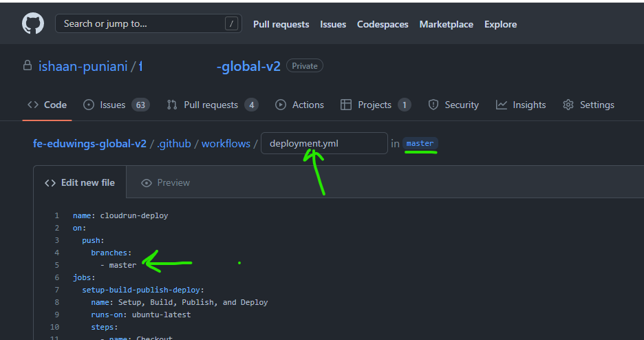
Task: Edit the deployment.yml file name field
Action: coord(324,143)
